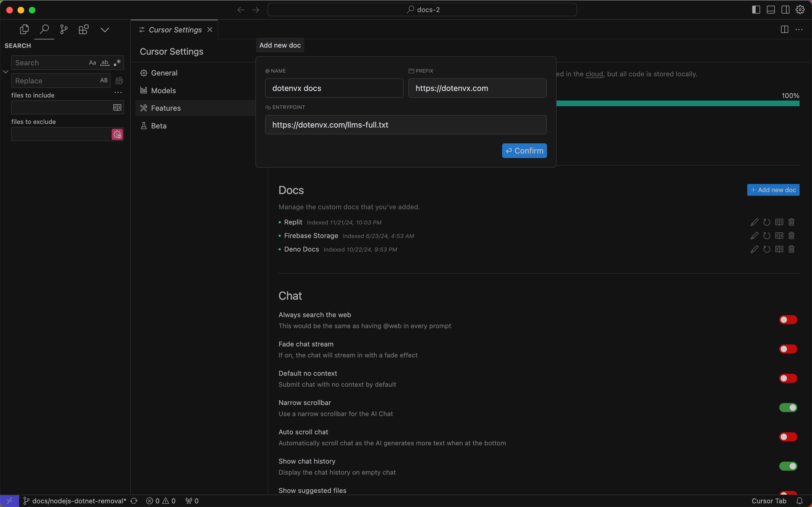This screenshot has height=507, width=812.
Task: Collapse the Replace field using the toggle chevron
Action: [x=6, y=72]
